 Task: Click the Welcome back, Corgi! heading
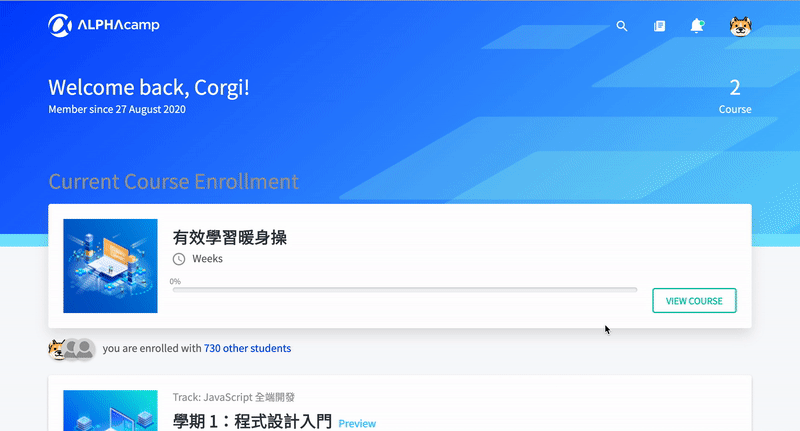click(x=149, y=88)
